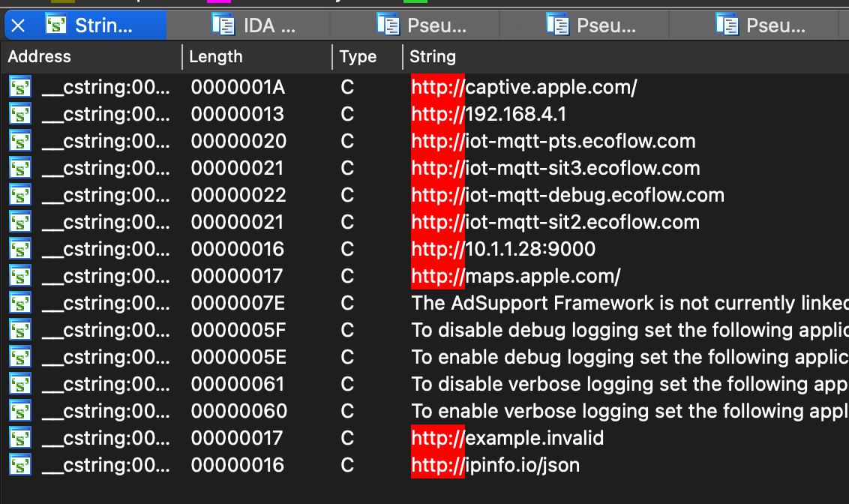Click string icon for example.invalid row
849x504 pixels.
pyautogui.click(x=20, y=439)
